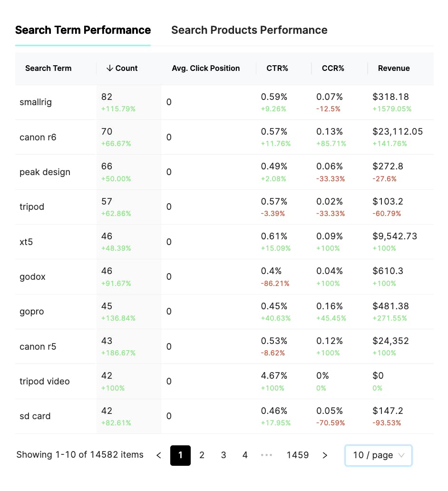The height and width of the screenshot is (491, 448).
Task: Open the 10 / page dropdown
Action: pos(378,455)
